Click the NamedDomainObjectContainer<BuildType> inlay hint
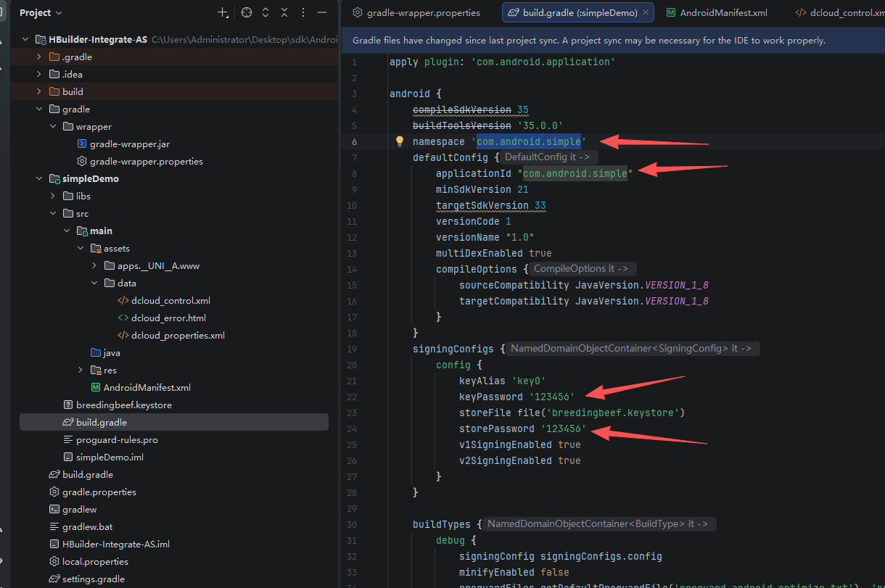The image size is (885, 588). 599,524
